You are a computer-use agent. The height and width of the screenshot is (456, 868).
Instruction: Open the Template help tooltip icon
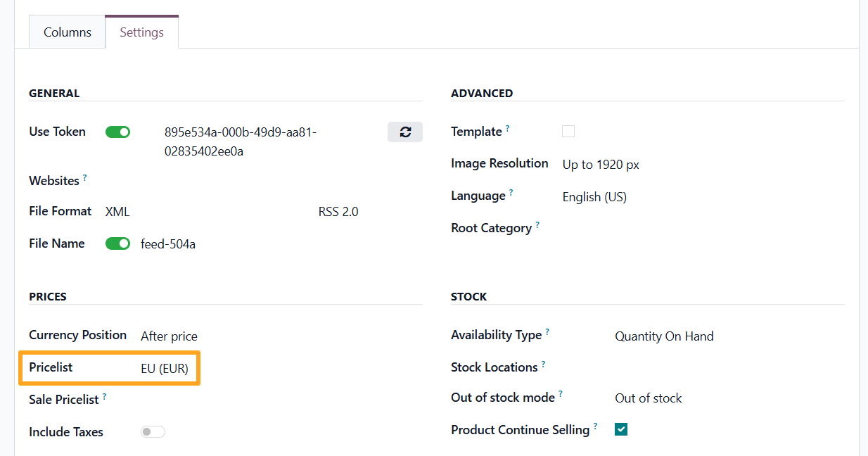pyautogui.click(x=508, y=129)
